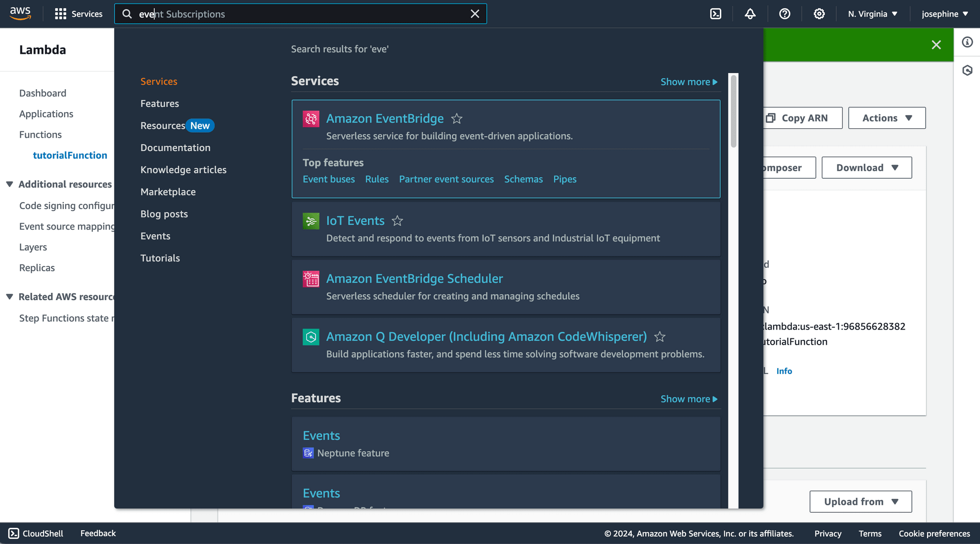Viewport: 980px width, 544px height.
Task: Open the info panel icon on right edge
Action: click(x=967, y=42)
